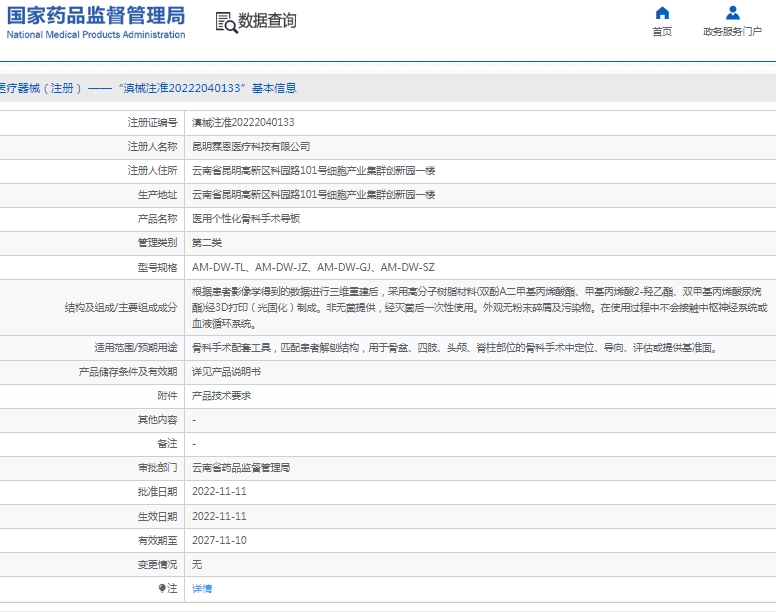Click the 国家药品监督管理局 logo
The image size is (776, 612).
[96, 16]
